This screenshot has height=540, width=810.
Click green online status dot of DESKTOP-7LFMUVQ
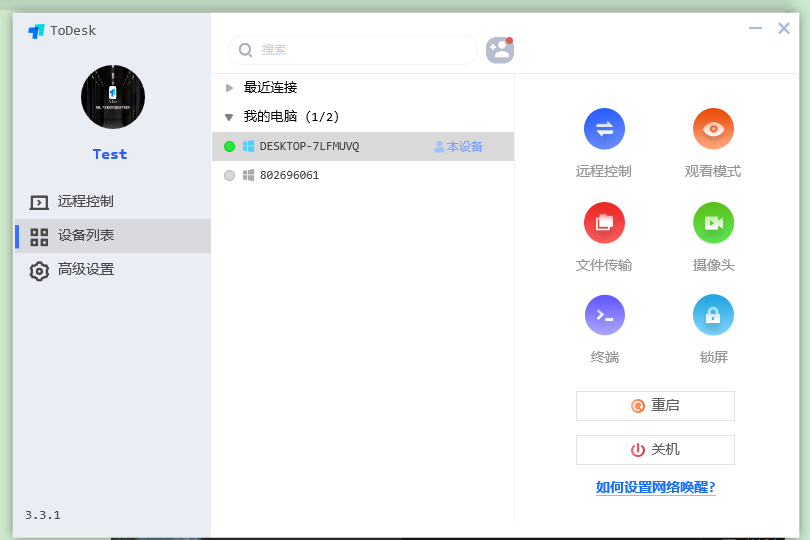(x=229, y=147)
